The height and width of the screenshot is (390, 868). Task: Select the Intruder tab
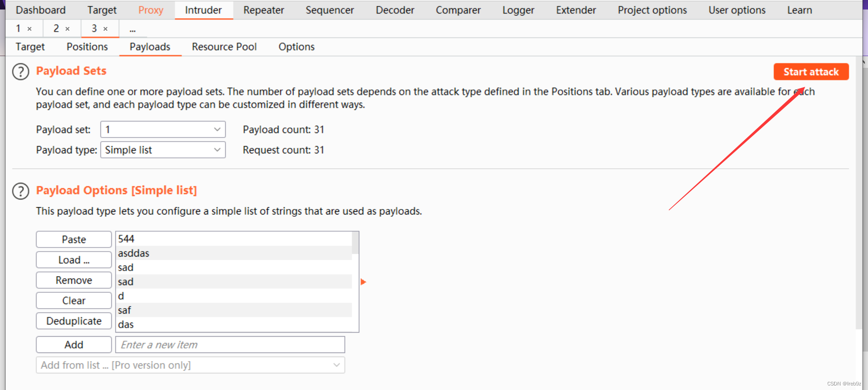pyautogui.click(x=203, y=10)
